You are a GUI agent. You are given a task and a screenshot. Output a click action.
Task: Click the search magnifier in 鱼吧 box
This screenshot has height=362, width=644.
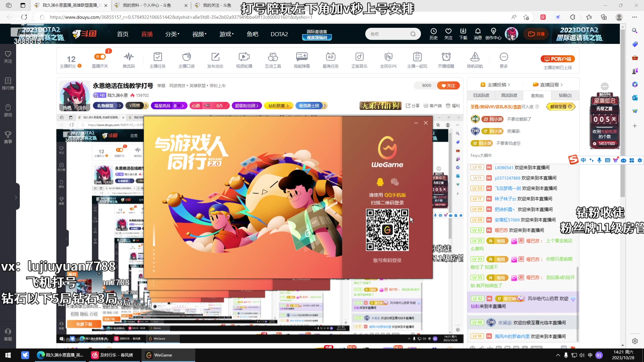pyautogui.click(x=413, y=34)
